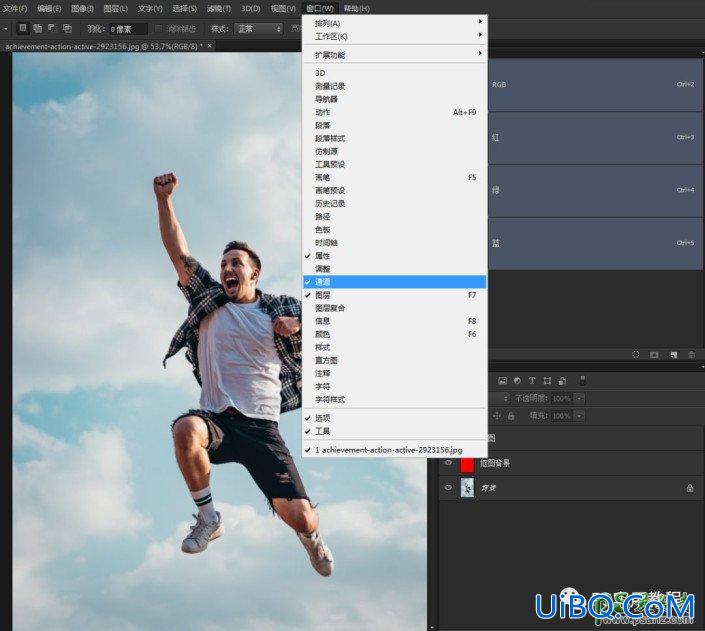The width and height of the screenshot is (705, 631).
Task: Select the 红 channel row
Action: click(595, 138)
